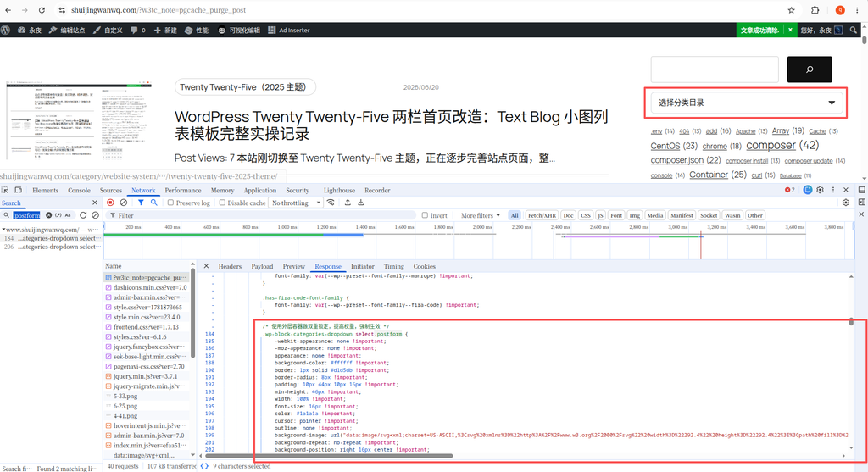Filter requests by CSS type
This screenshot has width=868, height=472.
(x=586, y=215)
